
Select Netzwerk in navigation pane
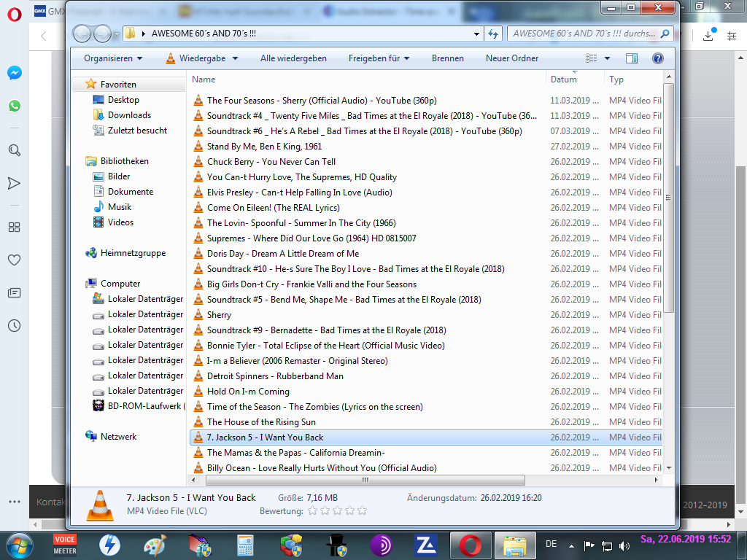[x=118, y=436]
